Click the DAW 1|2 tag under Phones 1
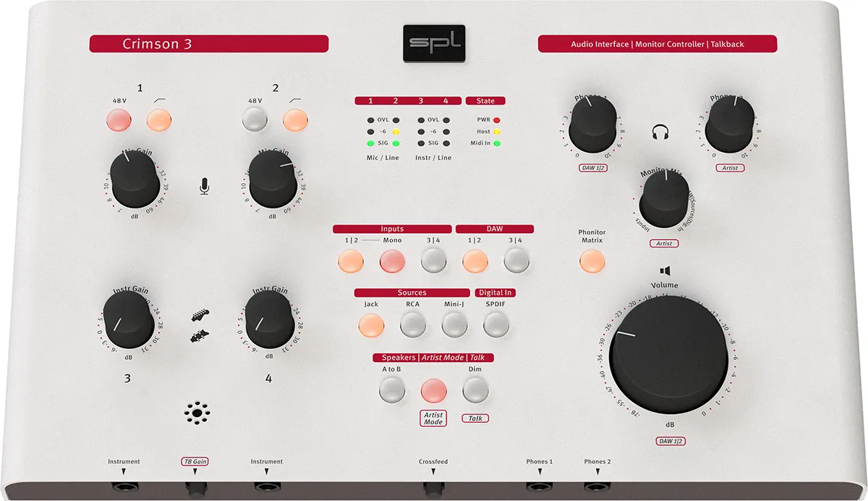This screenshot has width=868, height=501. pos(592,167)
